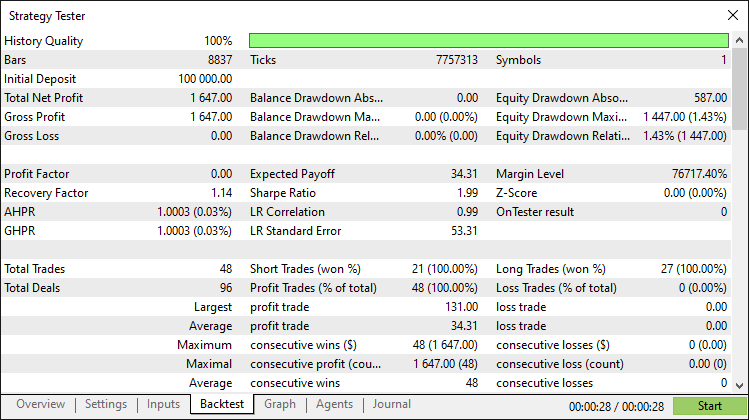
Task: View the Graph tab
Action: tap(280, 404)
